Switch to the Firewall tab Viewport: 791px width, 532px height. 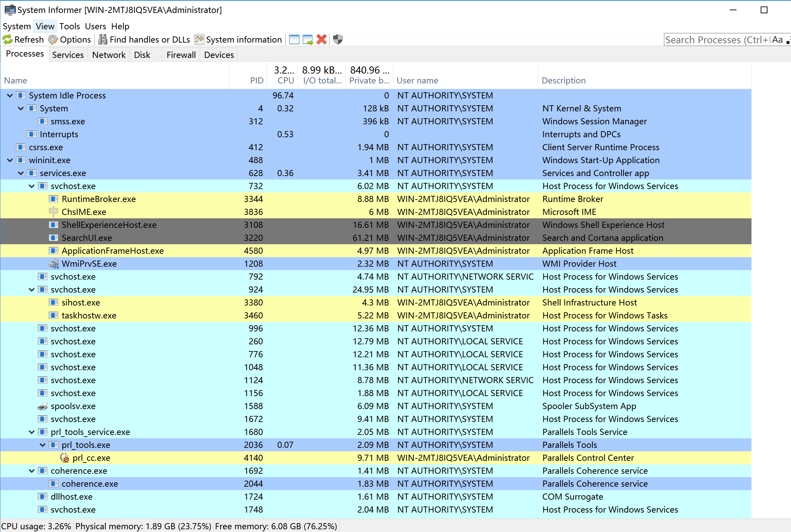pyautogui.click(x=181, y=55)
